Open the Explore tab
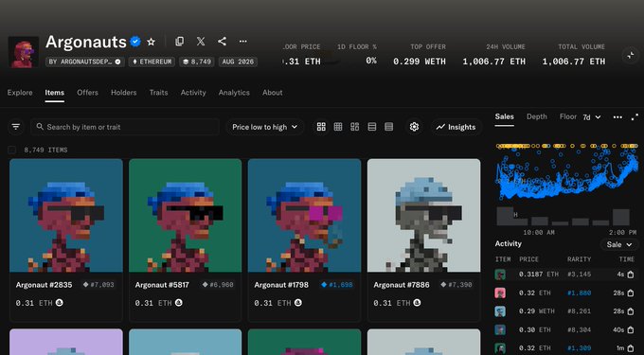 tap(20, 93)
